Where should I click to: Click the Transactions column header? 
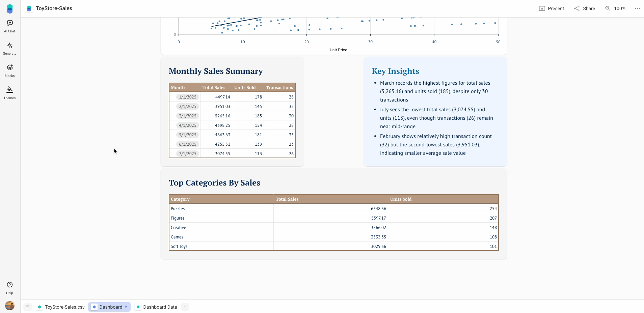coord(279,88)
